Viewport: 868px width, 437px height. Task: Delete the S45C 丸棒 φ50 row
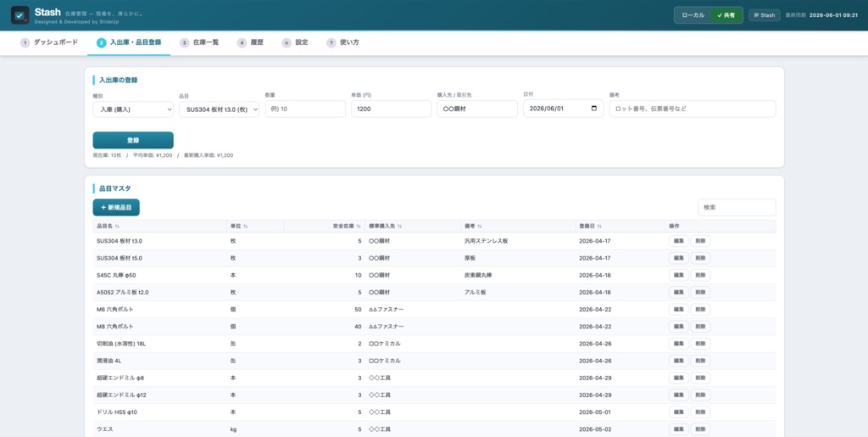coord(700,275)
